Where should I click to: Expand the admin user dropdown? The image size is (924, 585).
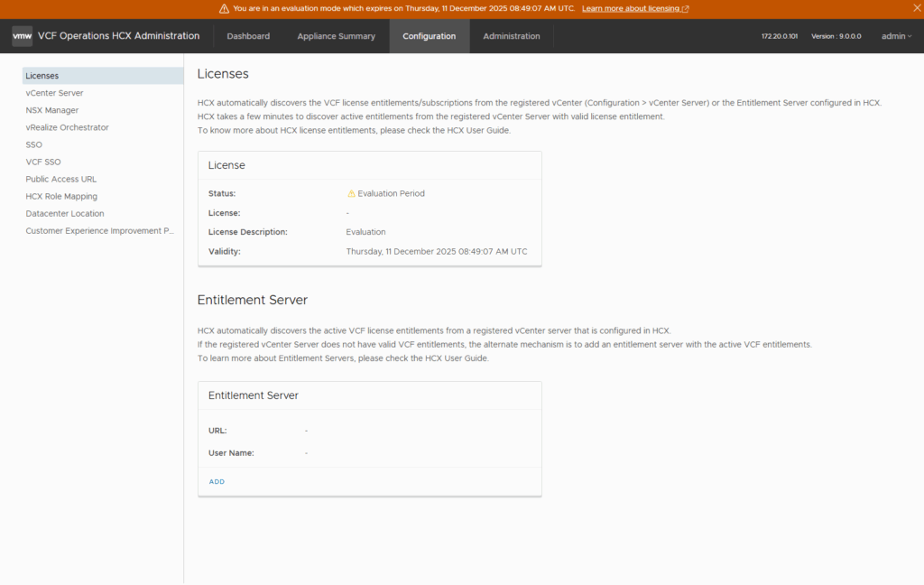point(896,36)
